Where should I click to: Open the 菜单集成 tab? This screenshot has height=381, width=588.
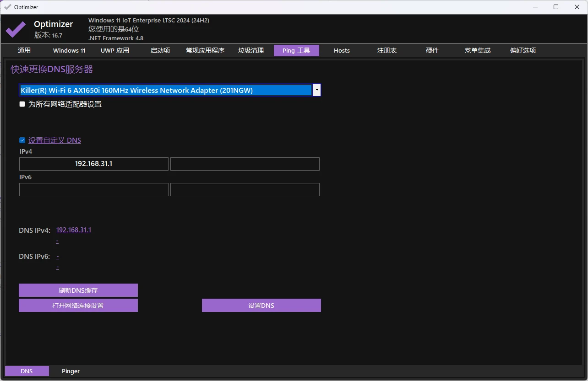478,50
